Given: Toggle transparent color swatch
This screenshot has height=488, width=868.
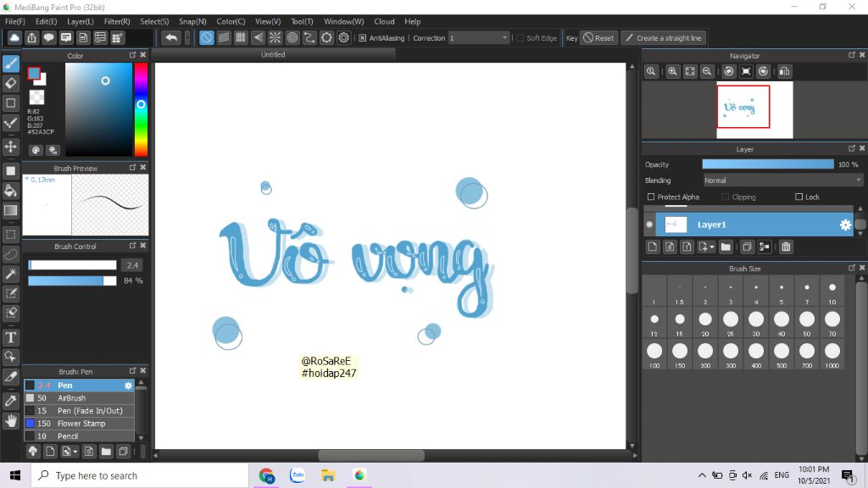Looking at the screenshot, I should pyautogui.click(x=36, y=97).
